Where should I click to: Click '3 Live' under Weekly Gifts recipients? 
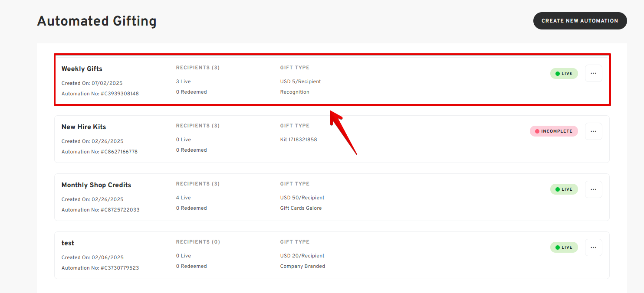coord(183,81)
